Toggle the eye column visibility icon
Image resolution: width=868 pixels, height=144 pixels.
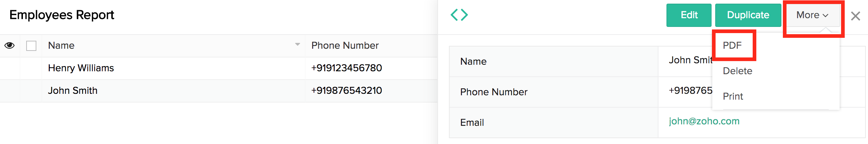pyautogui.click(x=9, y=45)
